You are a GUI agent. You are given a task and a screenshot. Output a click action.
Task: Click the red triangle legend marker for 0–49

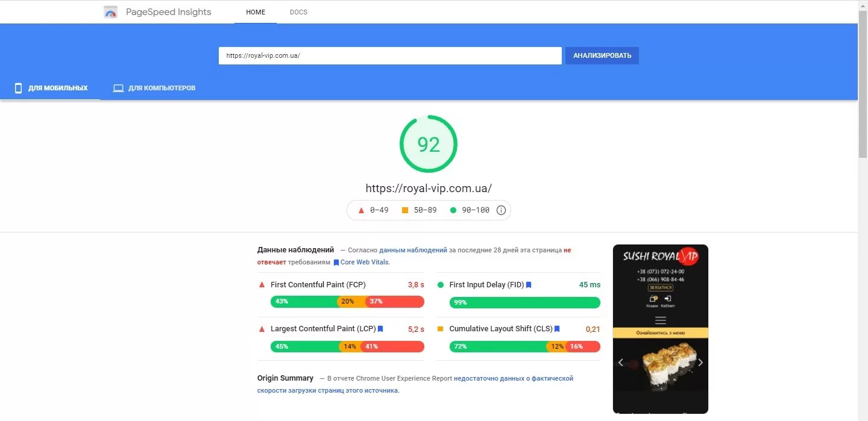361,210
